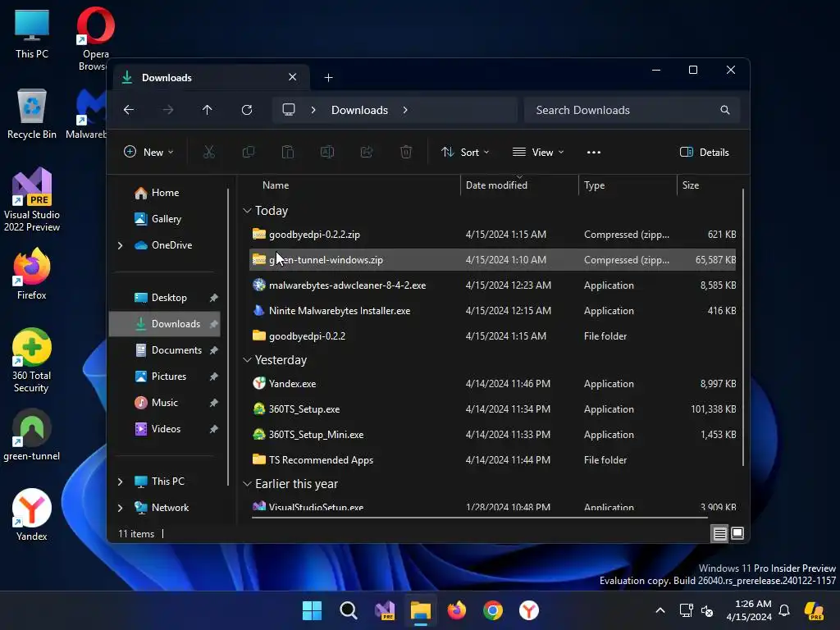Click the Delete trash icon
840x630 pixels.
coord(406,152)
